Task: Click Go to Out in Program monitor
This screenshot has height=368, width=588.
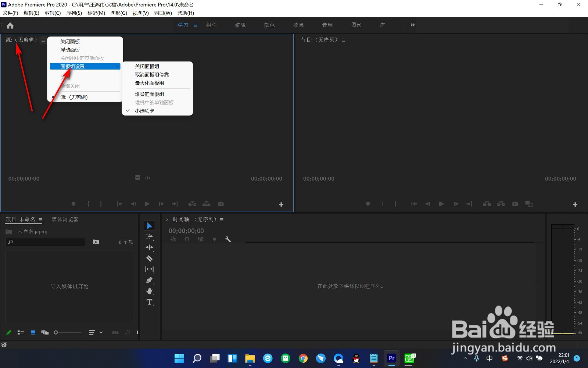Action: click(470, 204)
